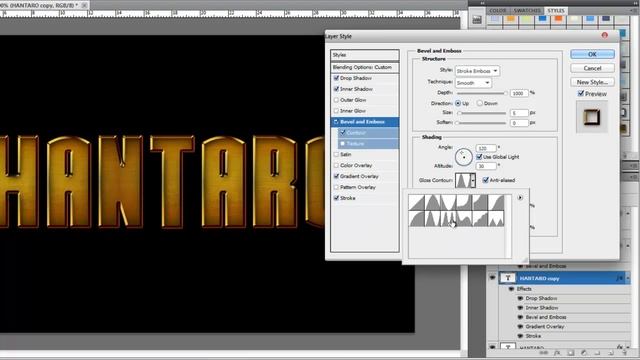
Task: Enable the Outer Glow effect checkbox
Action: pyautogui.click(x=336, y=100)
